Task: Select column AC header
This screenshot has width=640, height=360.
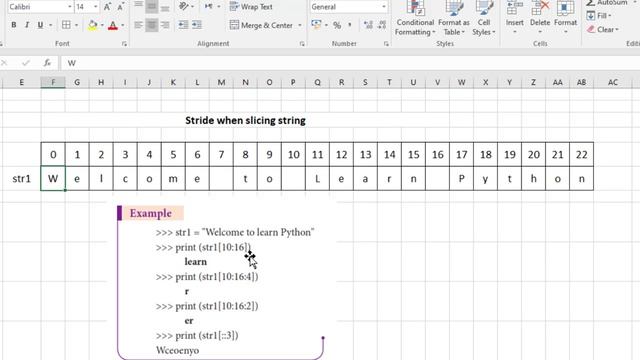Action: click(x=612, y=82)
